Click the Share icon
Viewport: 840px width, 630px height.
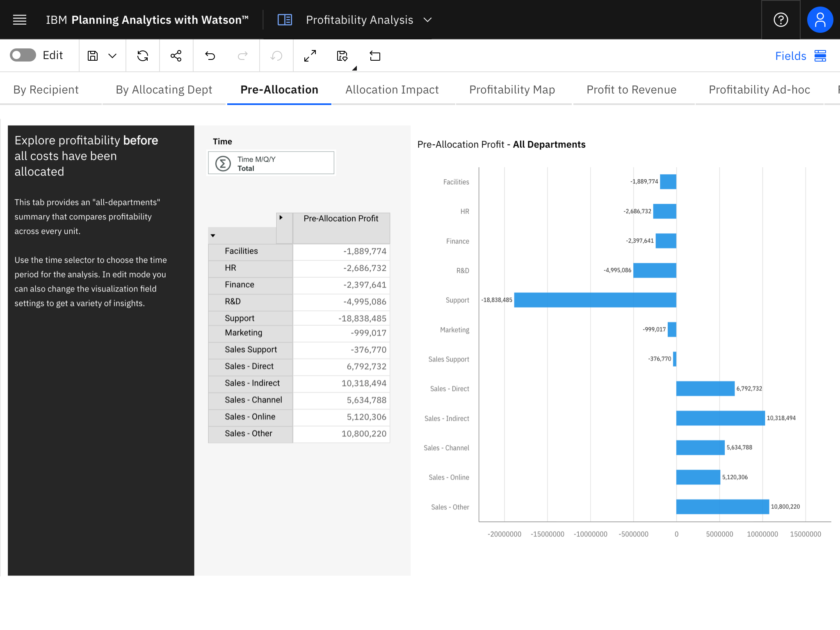point(176,56)
